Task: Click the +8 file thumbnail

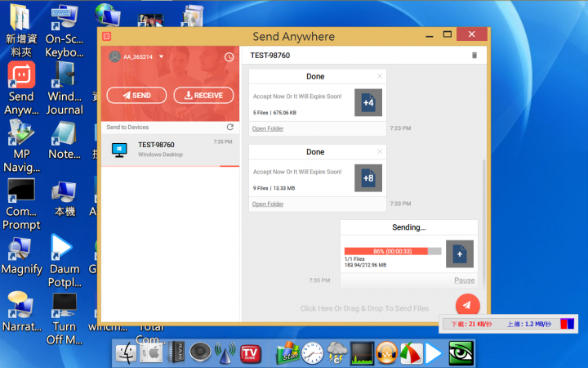Action: click(368, 178)
